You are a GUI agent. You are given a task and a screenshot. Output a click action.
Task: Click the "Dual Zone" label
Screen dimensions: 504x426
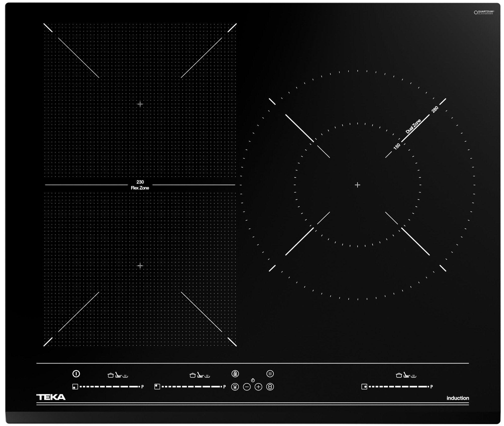tap(413, 126)
